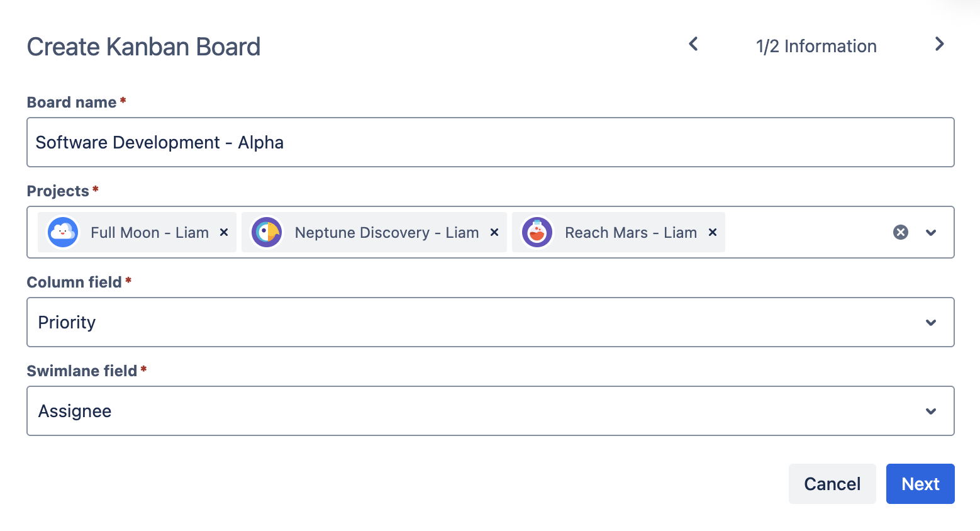Clear all selected projects
Image resolution: width=980 pixels, height=531 pixels.
click(901, 232)
